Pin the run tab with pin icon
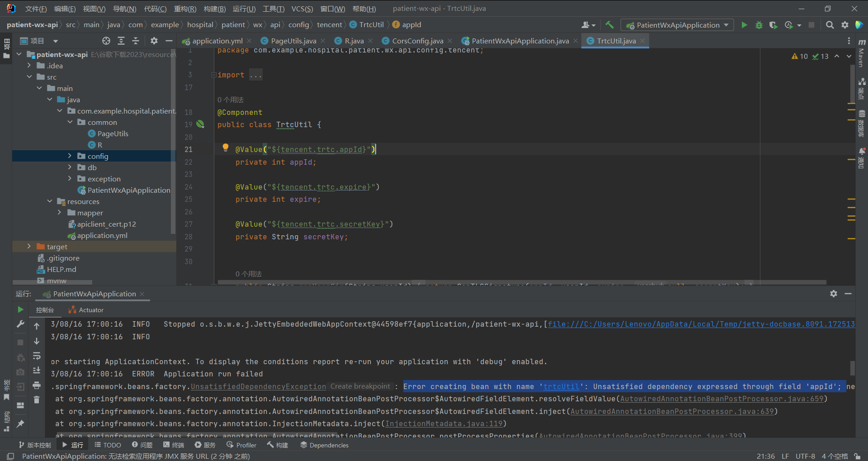Viewport: 868px width, 461px height. [20, 423]
